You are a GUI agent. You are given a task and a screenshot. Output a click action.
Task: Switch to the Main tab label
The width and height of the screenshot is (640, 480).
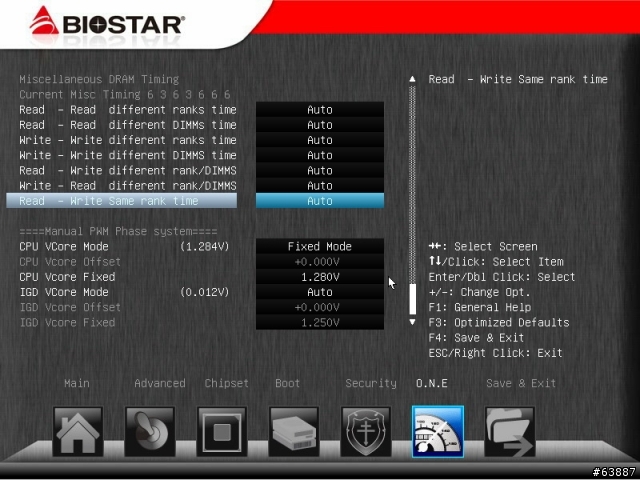(77, 383)
